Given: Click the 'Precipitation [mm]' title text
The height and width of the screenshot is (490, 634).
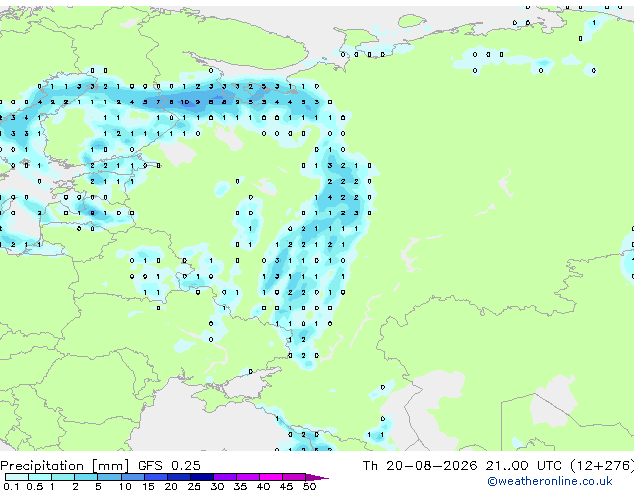Looking at the screenshot, I should 65,466.
